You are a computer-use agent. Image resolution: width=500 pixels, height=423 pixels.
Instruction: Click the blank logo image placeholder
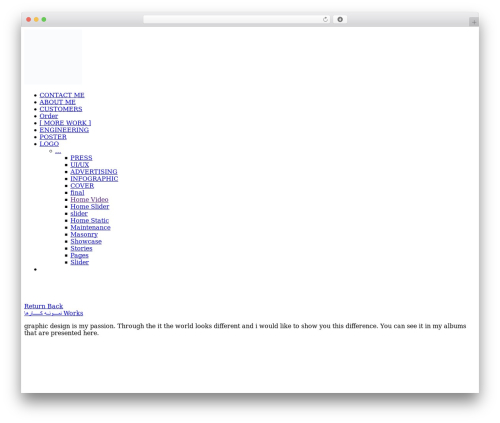click(x=53, y=57)
